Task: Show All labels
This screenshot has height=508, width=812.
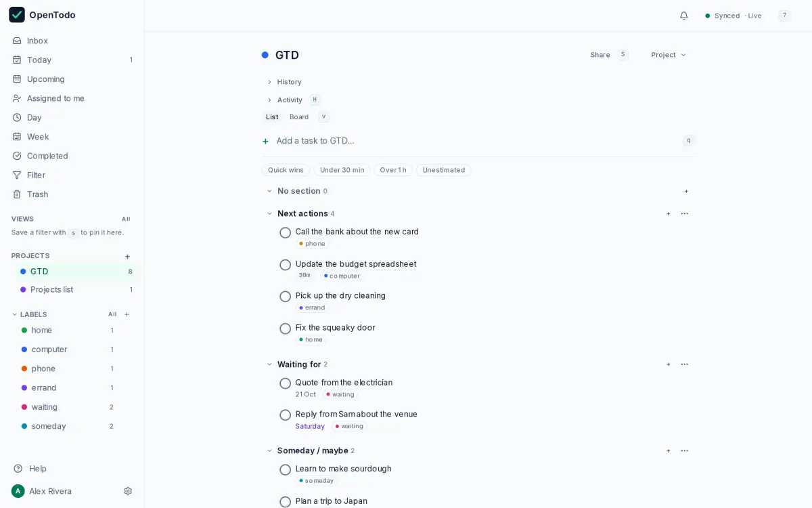Action: click(112, 314)
